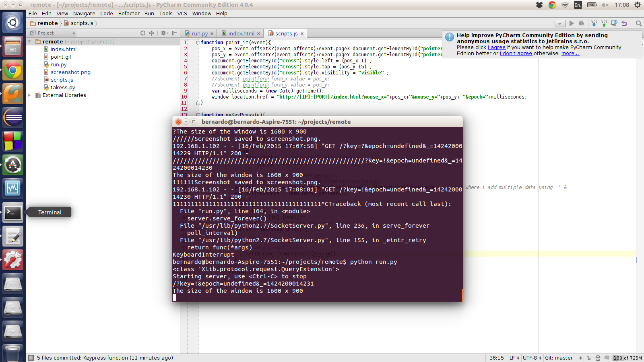The height and width of the screenshot is (362, 644).
Task: Open Ubuntu Software Center launcher icon
Action: pos(13,165)
